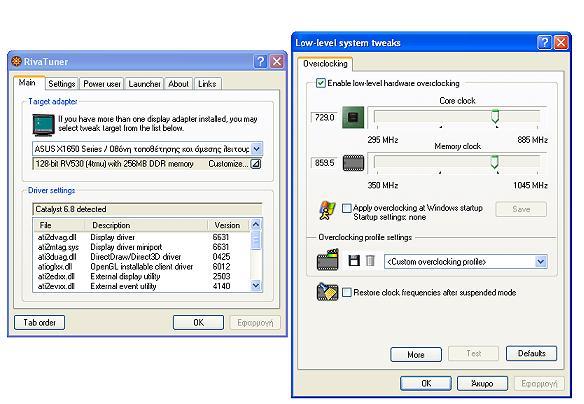Open the display adapter dropdown list
This screenshot has height=404, width=584.
[x=257, y=149]
